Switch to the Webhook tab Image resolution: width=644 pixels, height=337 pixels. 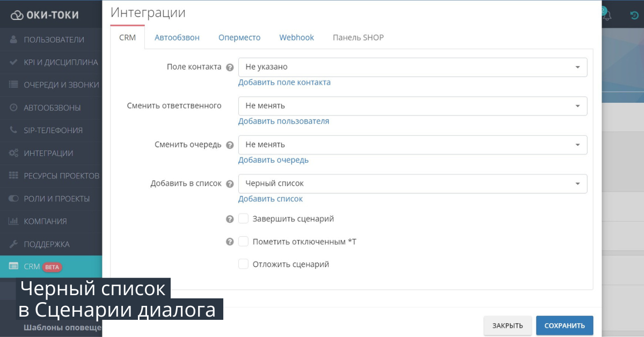point(296,38)
